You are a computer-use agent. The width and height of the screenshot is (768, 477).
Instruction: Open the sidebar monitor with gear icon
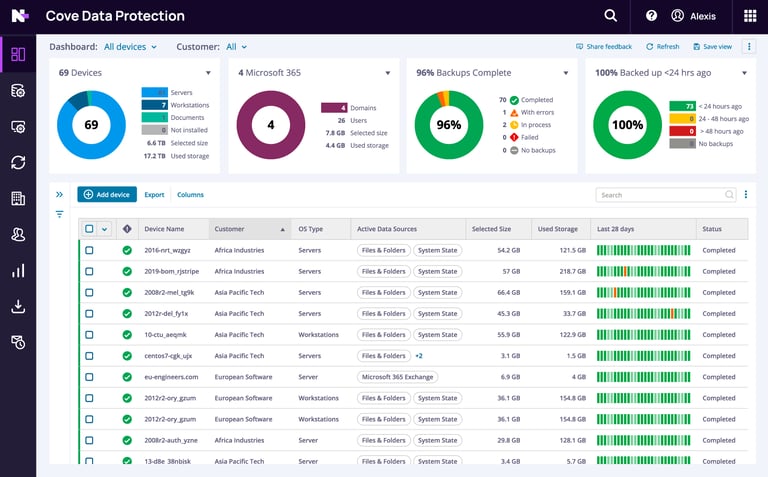click(x=18, y=127)
